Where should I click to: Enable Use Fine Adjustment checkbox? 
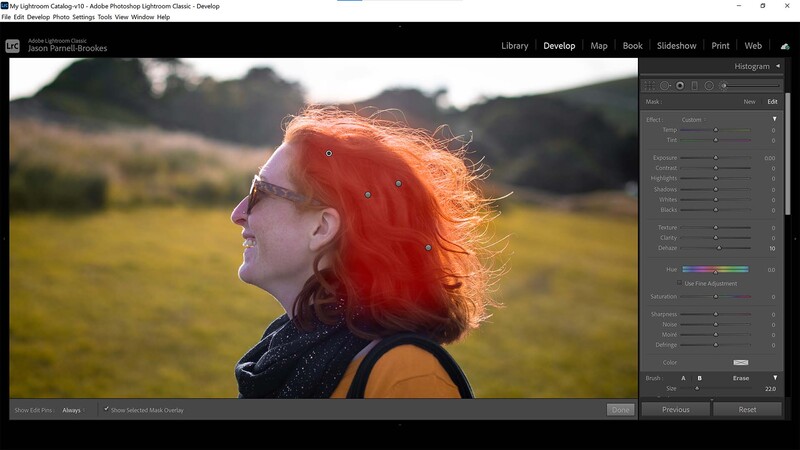679,283
